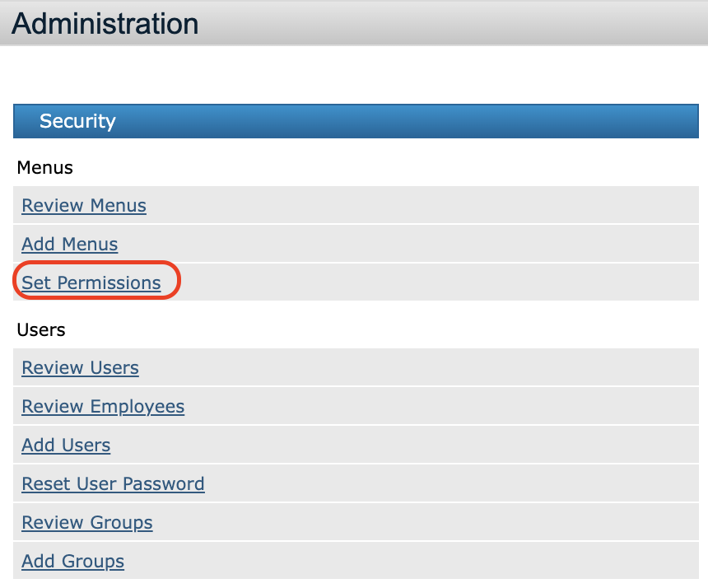
Task: Click blank gray area beside Reset User Password
Action: 453,484
